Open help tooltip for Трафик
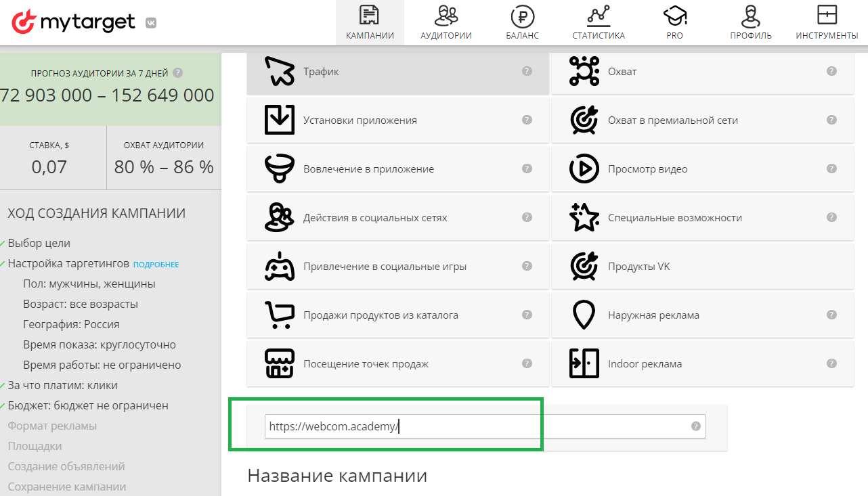The height and width of the screenshot is (496, 868). click(527, 71)
